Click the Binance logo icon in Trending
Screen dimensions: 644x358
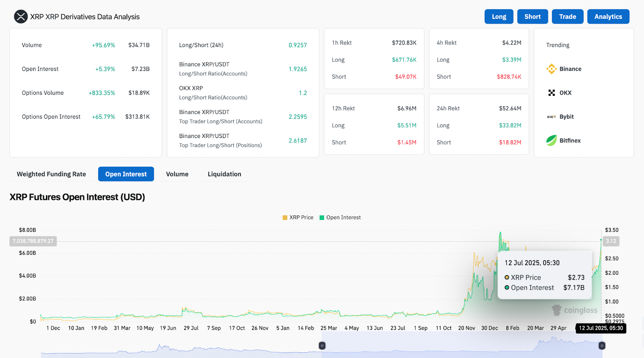click(x=551, y=69)
